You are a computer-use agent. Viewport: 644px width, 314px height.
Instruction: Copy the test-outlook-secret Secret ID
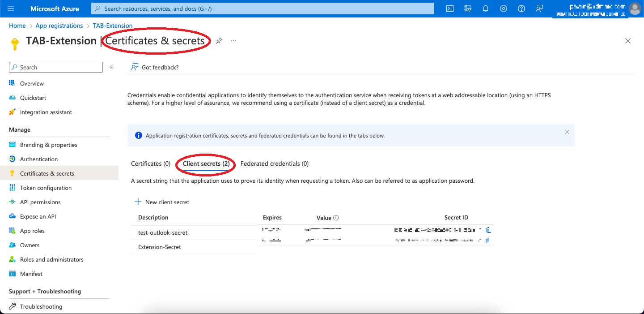[488, 230]
